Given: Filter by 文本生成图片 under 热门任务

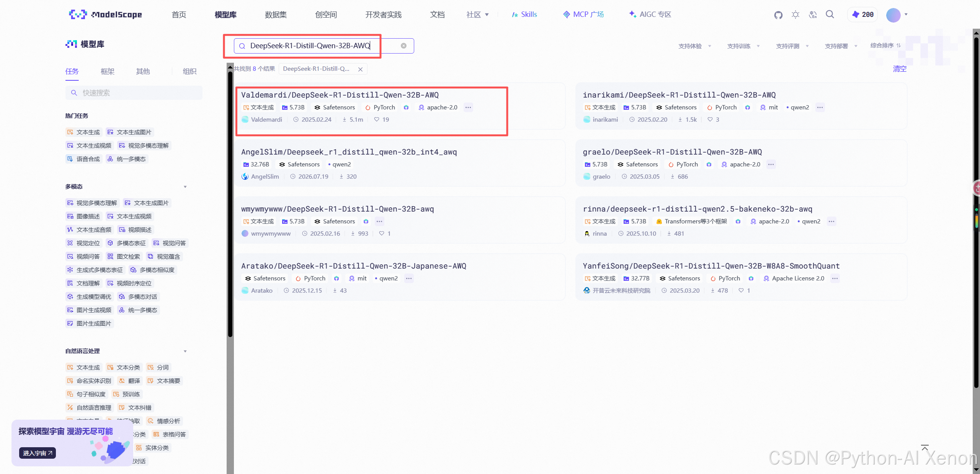Looking at the screenshot, I should tap(130, 132).
